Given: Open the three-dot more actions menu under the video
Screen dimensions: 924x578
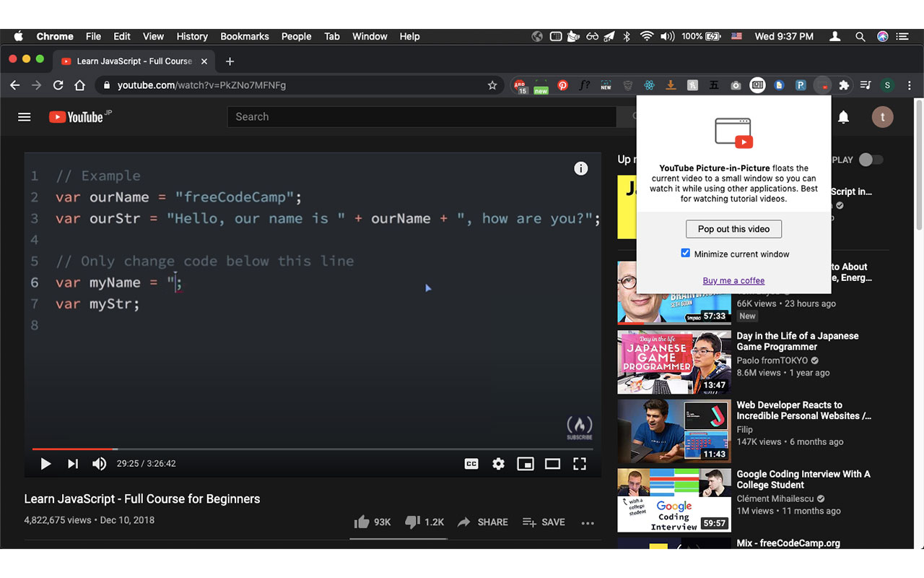Looking at the screenshot, I should (588, 523).
